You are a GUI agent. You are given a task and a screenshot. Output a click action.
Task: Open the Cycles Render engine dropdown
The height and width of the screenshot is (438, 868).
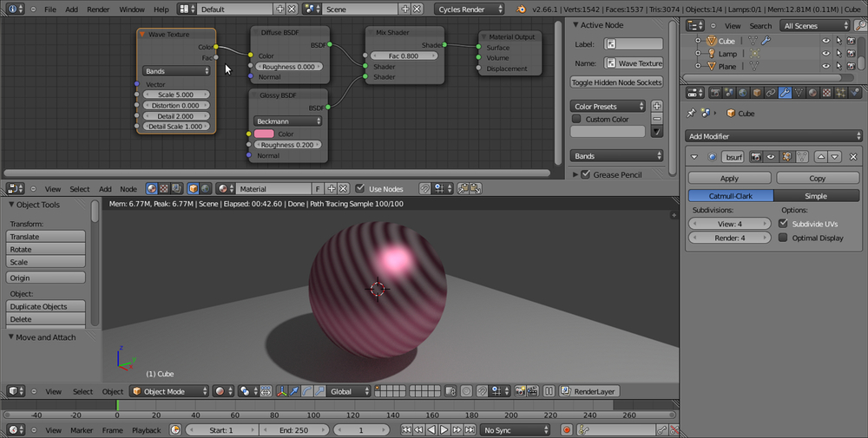470,9
